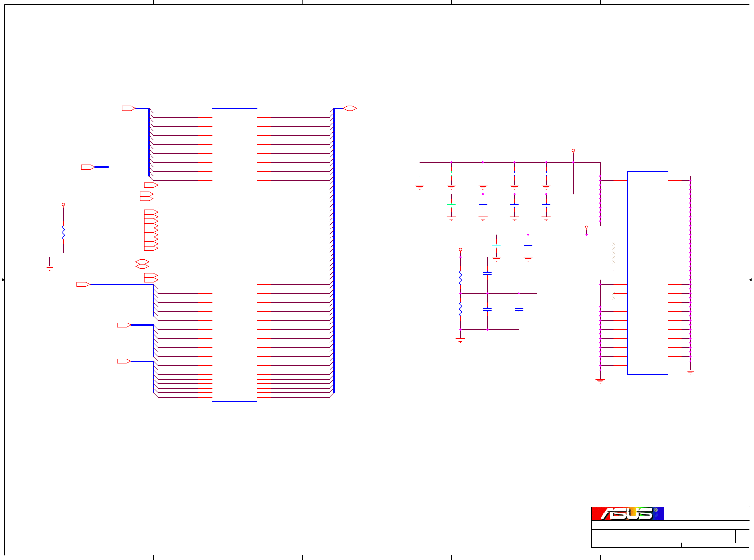Select top-left bus port connector of large IC
This screenshot has width=754, height=560.
[x=129, y=108]
